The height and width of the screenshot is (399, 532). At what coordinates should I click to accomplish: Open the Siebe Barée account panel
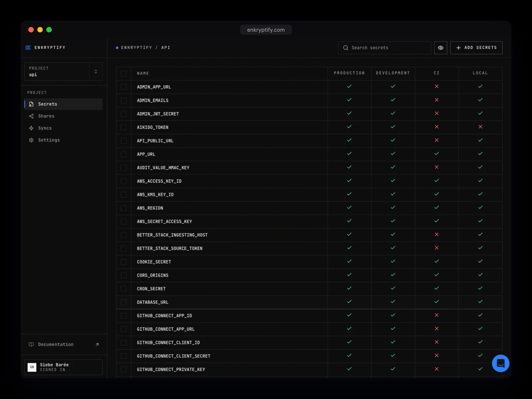click(63, 367)
